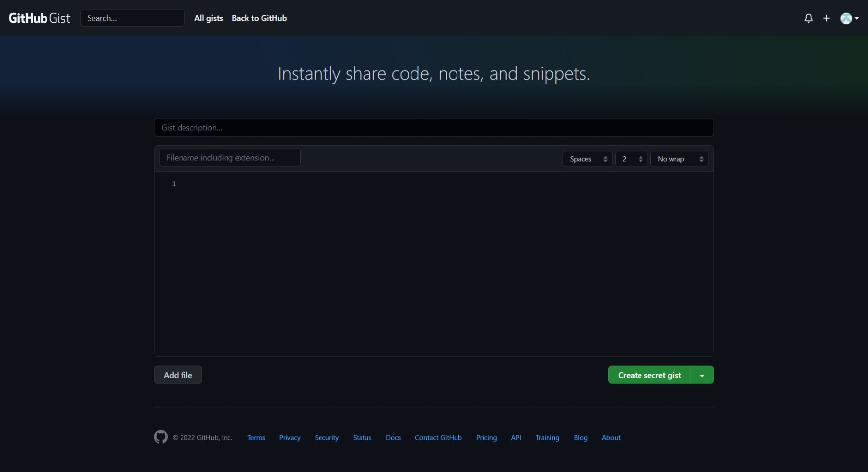Expand the Create secret gist dropdown arrow

pos(702,375)
